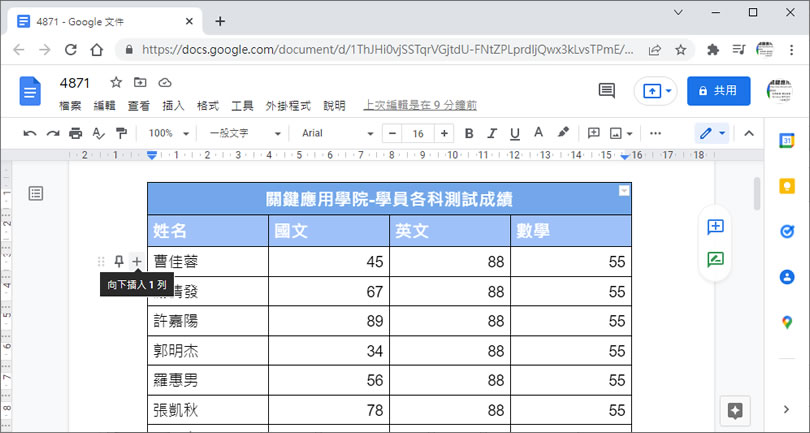The width and height of the screenshot is (810, 433).
Task: Open a new browser tab
Action: click(x=220, y=21)
